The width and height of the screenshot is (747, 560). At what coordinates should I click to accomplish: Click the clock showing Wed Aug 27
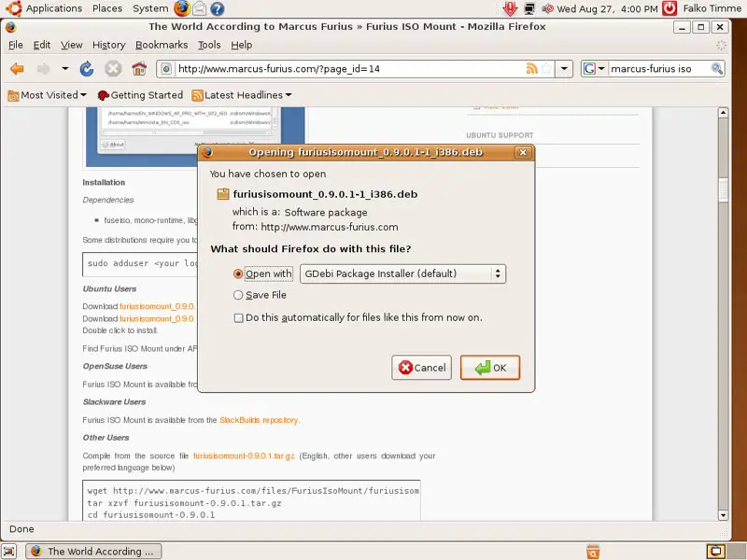[607, 8]
